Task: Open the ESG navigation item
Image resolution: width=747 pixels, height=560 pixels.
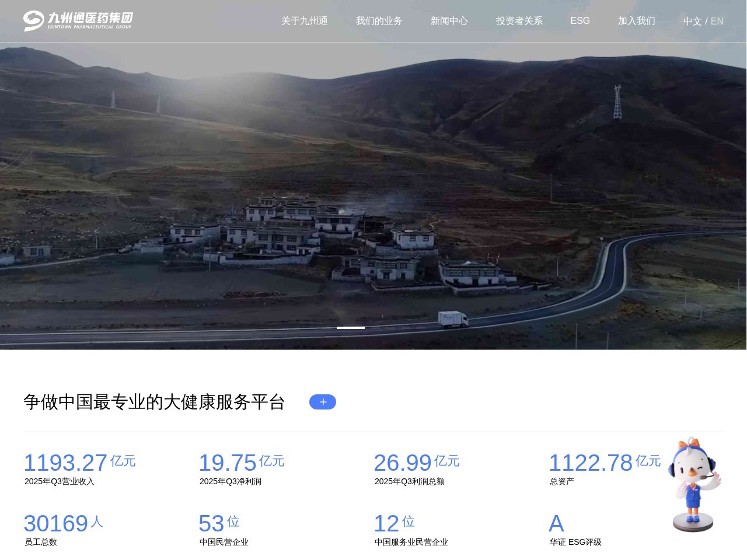Action: (x=580, y=21)
